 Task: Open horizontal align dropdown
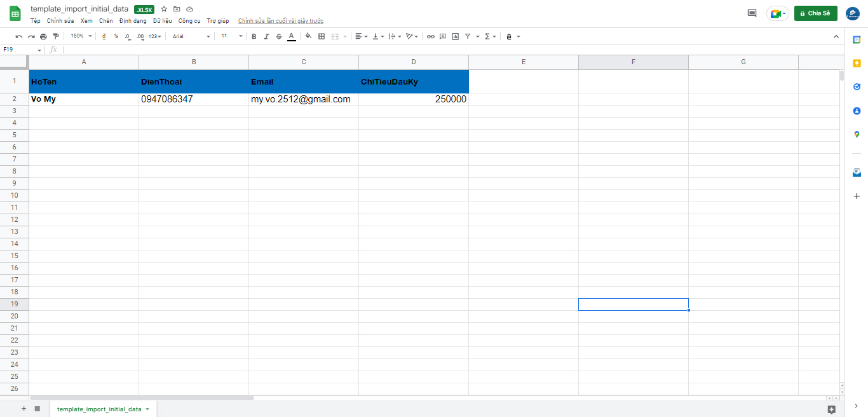(x=362, y=36)
